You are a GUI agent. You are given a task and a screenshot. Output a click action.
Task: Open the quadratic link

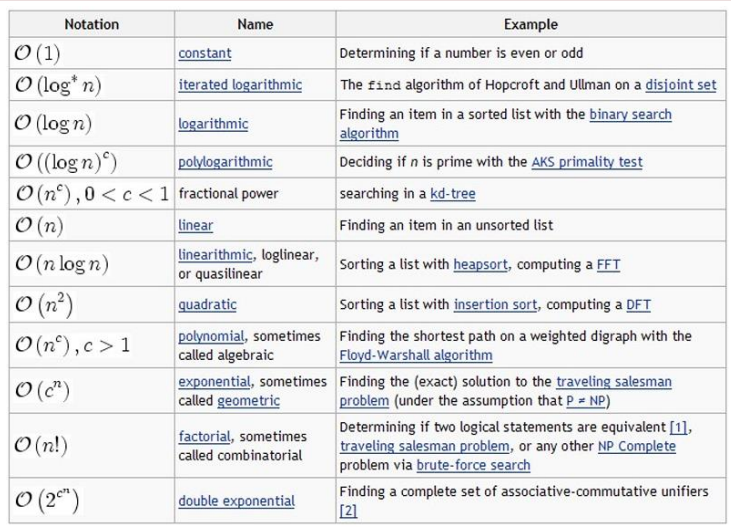[x=207, y=305]
